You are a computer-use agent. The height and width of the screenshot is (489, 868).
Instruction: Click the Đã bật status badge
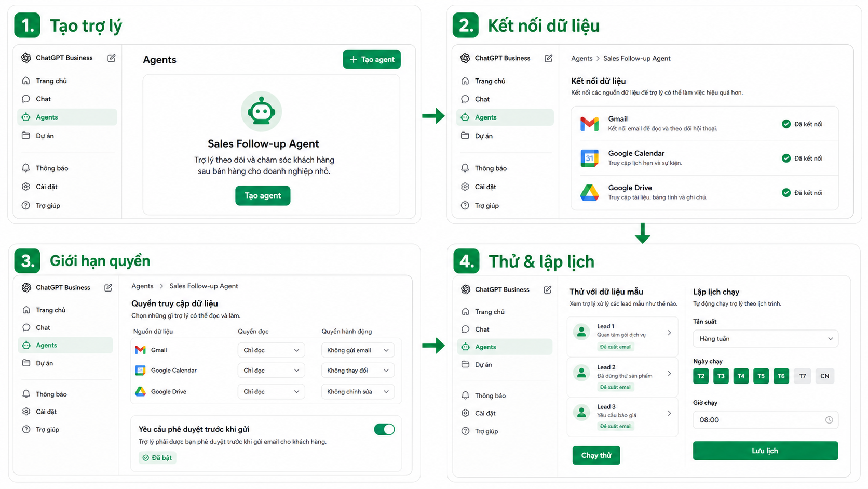[x=157, y=458]
